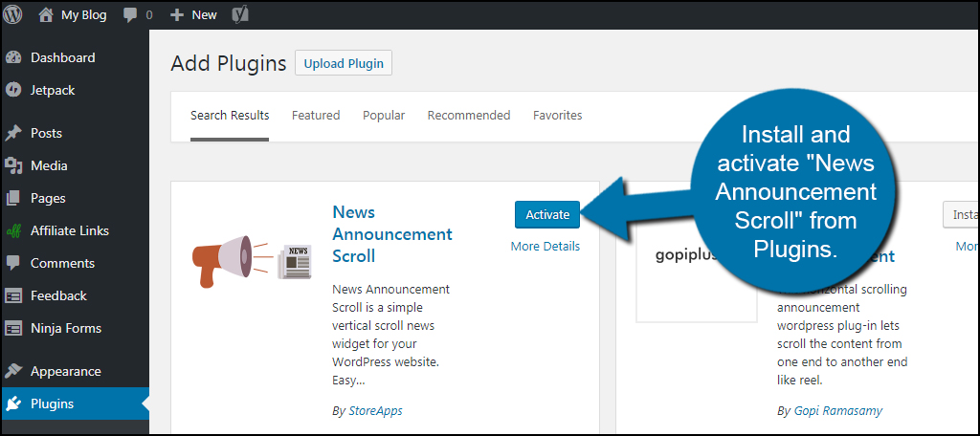Click the gopiplus plugin thumbnail
Image resolution: width=980 pixels, height=436 pixels.
[697, 263]
